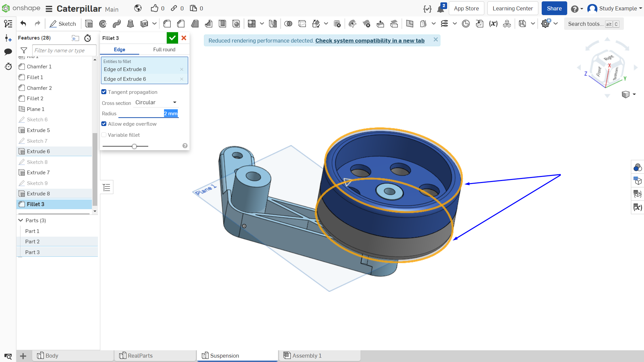Click the Redo arrow icon
Image resolution: width=644 pixels, height=362 pixels.
click(x=38, y=23)
